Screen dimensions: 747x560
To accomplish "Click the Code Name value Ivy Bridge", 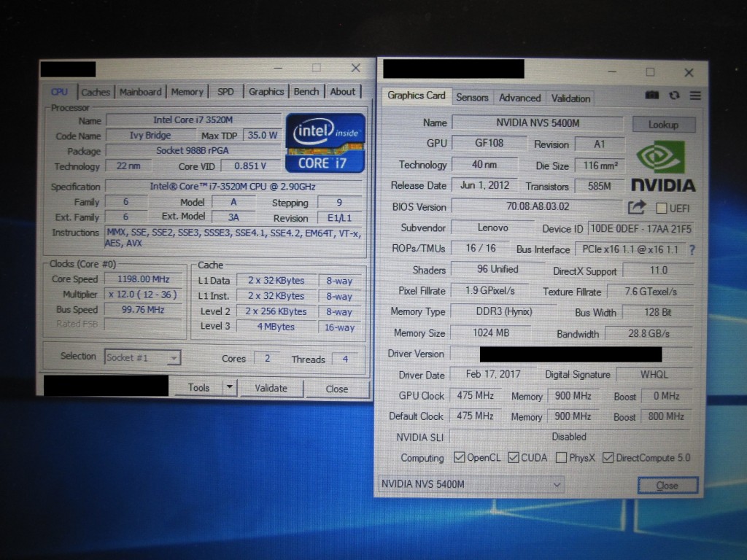I will 150,135.
